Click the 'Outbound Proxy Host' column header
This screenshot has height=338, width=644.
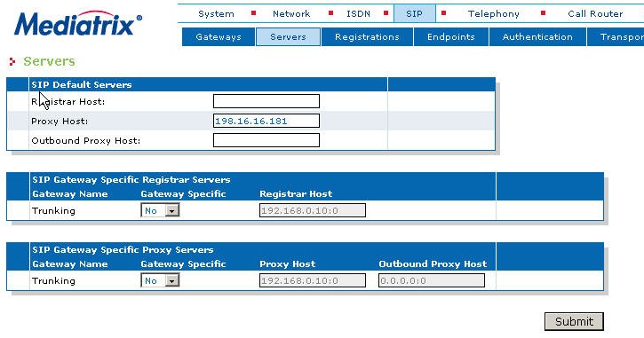click(433, 264)
